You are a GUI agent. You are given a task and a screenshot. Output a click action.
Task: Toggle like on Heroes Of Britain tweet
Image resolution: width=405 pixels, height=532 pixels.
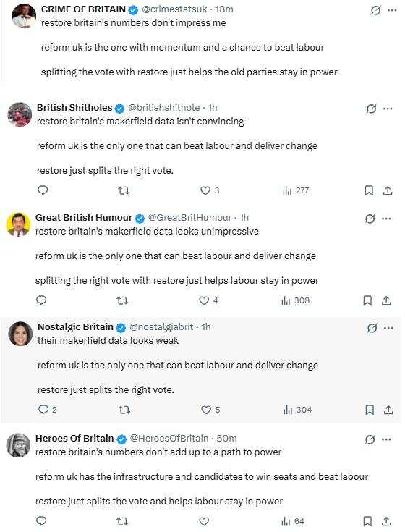[204, 521]
